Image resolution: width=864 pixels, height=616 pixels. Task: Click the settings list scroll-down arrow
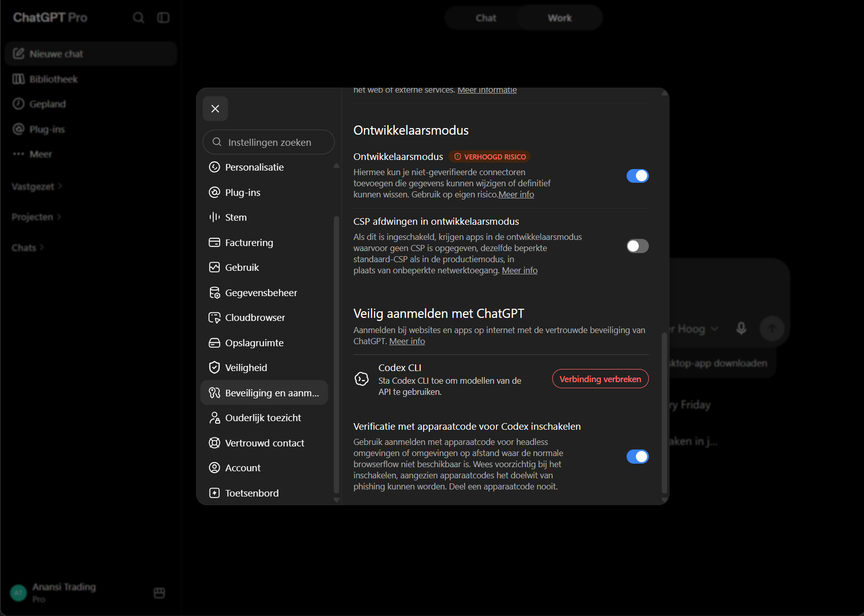pyautogui.click(x=337, y=500)
